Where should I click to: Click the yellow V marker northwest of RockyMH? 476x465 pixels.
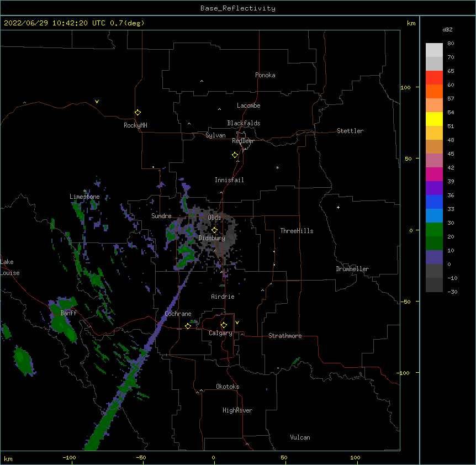click(x=97, y=102)
